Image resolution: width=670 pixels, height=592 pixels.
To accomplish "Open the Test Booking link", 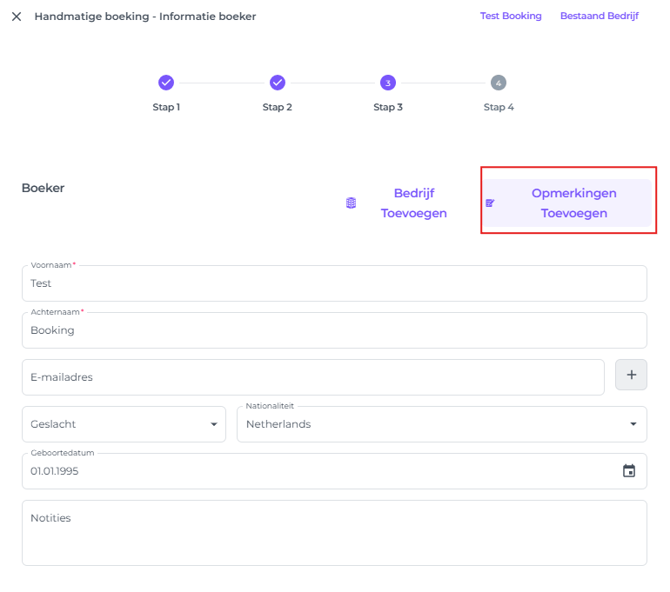I will 510,16.
